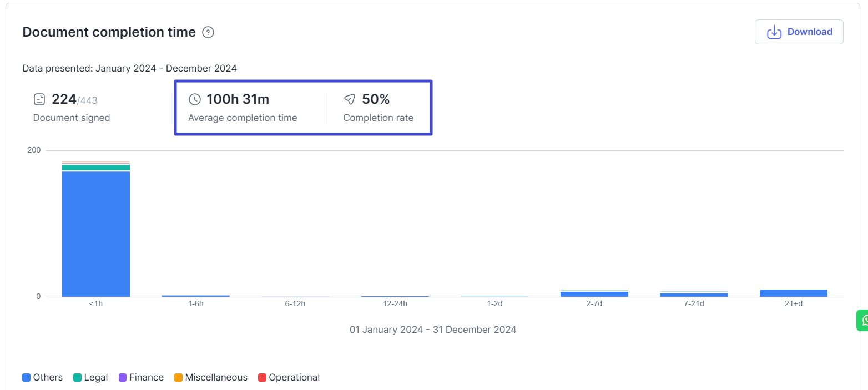
Task: Click the help icon beside Document completion time
Action: [208, 32]
